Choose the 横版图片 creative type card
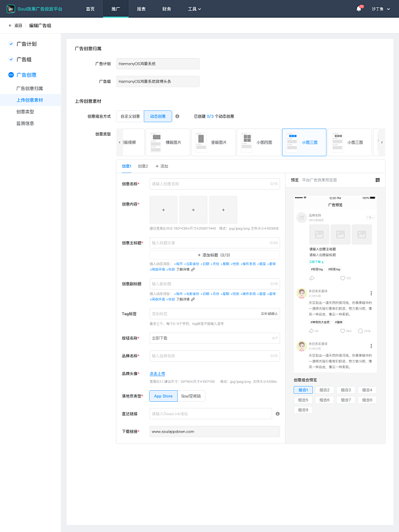399x532 pixels. (168, 142)
